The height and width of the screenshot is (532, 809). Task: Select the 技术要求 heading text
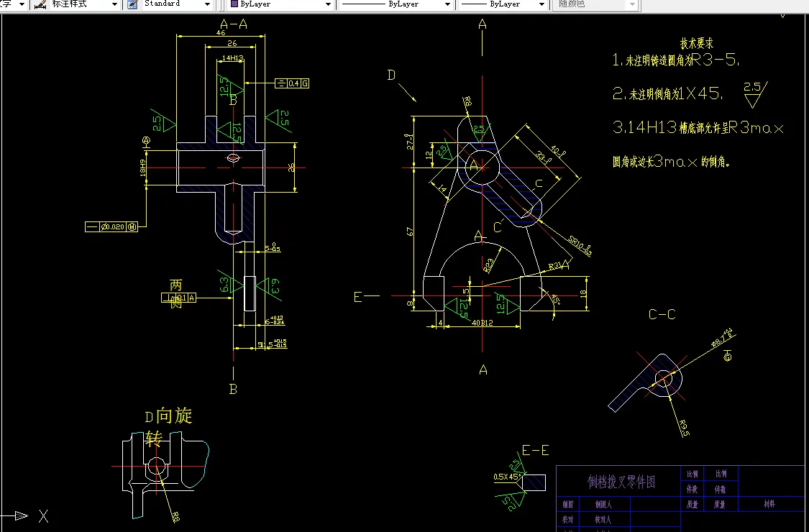(x=696, y=44)
